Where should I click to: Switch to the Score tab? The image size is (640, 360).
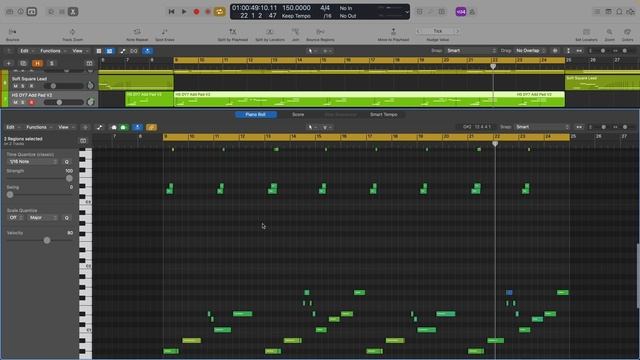(298, 115)
